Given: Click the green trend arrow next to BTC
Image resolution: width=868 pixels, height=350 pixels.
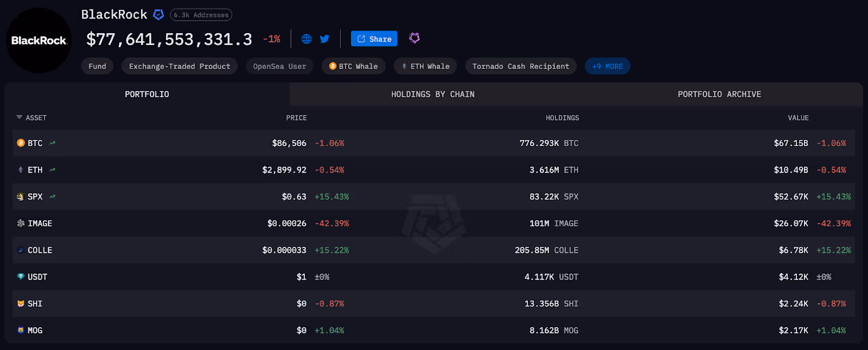Looking at the screenshot, I should point(52,143).
